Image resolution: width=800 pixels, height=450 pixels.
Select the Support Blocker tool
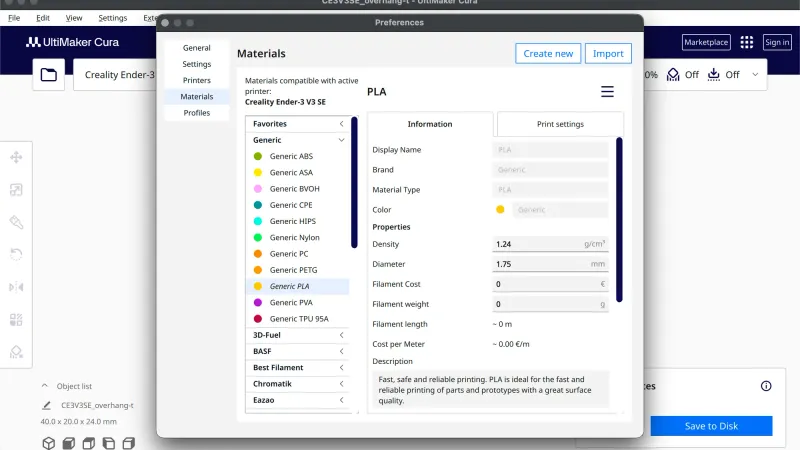[16, 352]
